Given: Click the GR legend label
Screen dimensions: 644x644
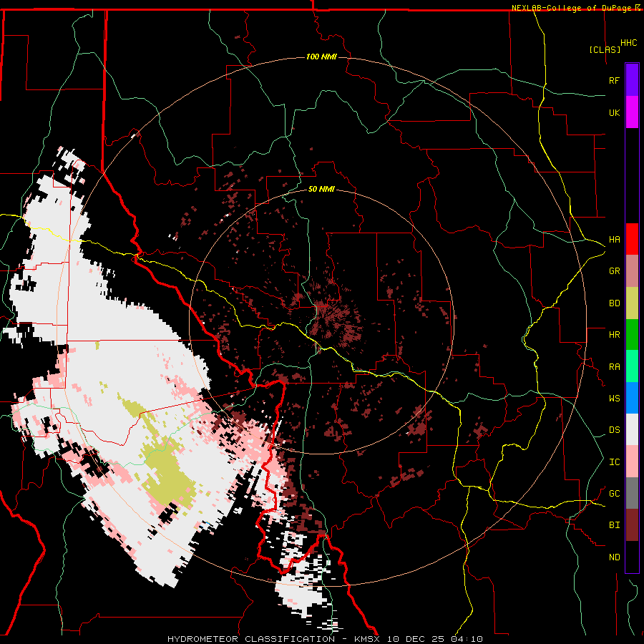Looking at the screenshot, I should click(615, 271).
